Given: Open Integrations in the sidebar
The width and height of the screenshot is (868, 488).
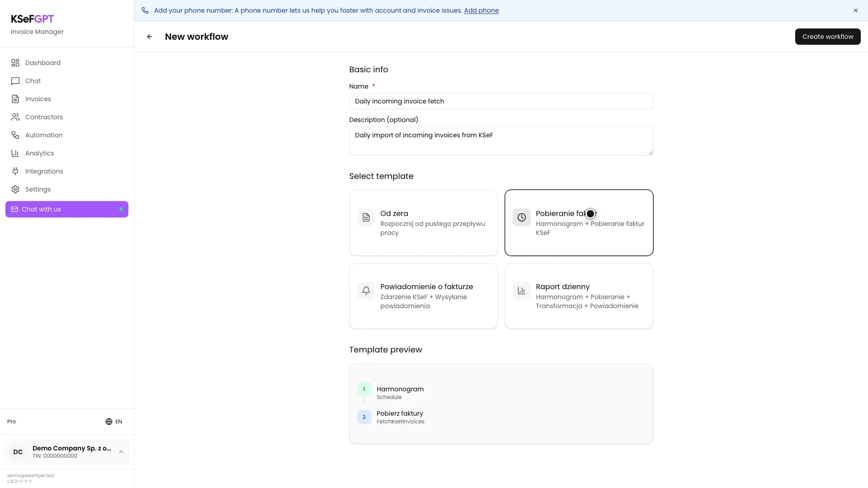Looking at the screenshot, I should [67, 171].
